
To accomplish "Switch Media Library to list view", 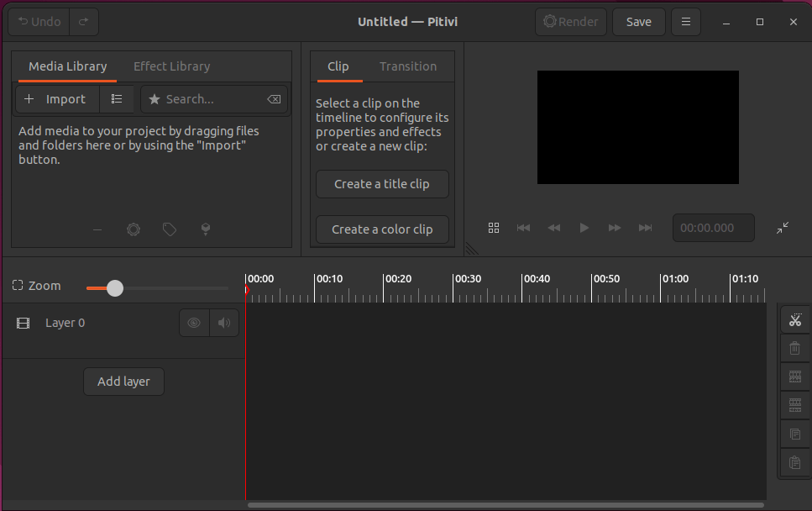I will click(117, 98).
